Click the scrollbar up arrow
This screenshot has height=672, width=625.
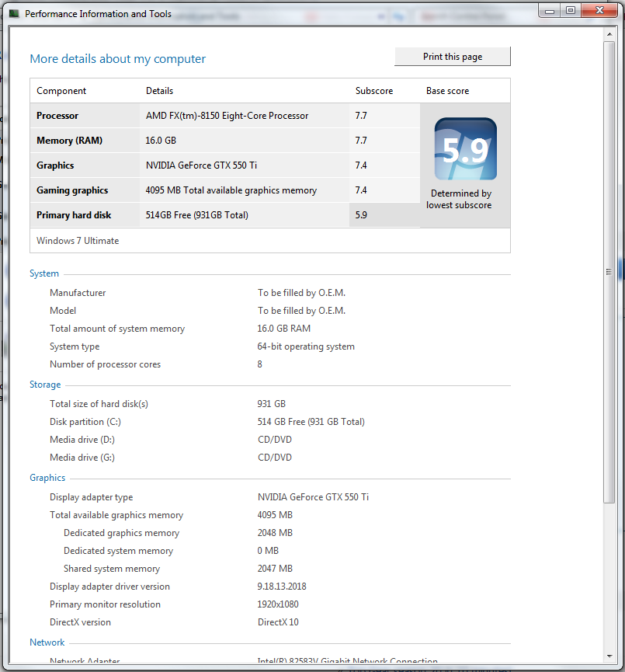click(609, 34)
